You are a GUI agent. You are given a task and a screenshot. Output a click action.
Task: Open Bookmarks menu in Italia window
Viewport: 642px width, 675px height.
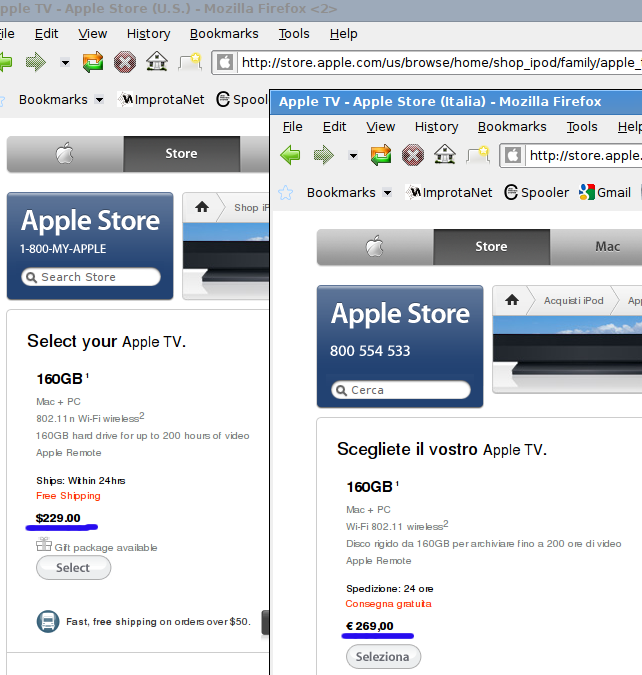point(512,127)
